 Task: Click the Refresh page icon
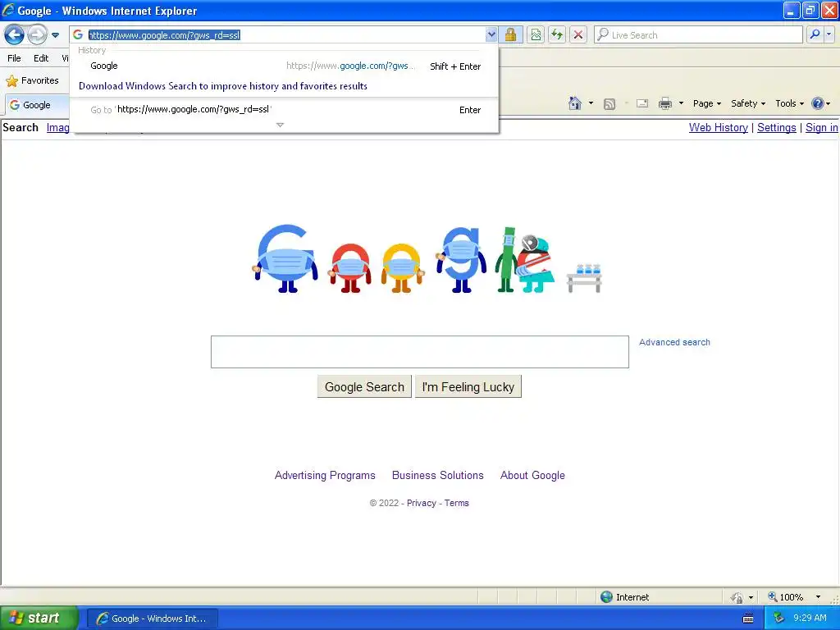pos(557,34)
